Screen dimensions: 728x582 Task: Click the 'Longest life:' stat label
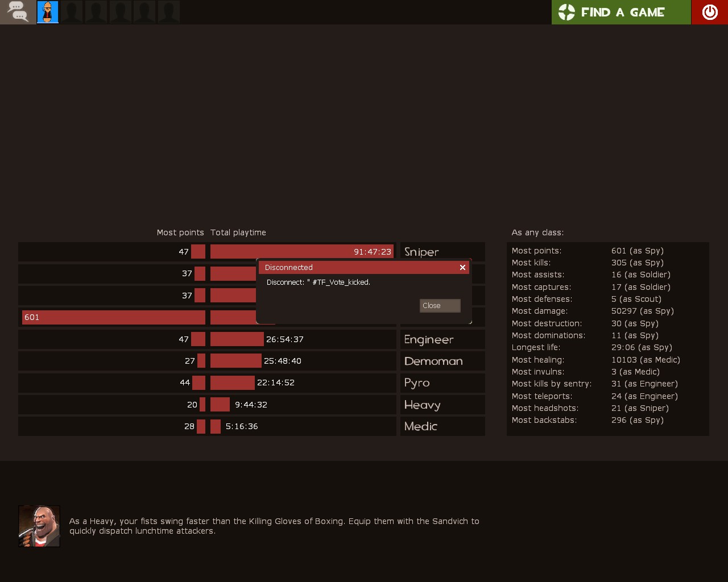536,347
